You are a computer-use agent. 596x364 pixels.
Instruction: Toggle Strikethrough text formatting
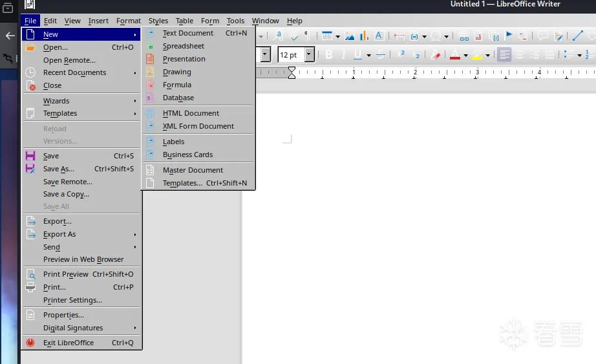pyautogui.click(x=381, y=55)
